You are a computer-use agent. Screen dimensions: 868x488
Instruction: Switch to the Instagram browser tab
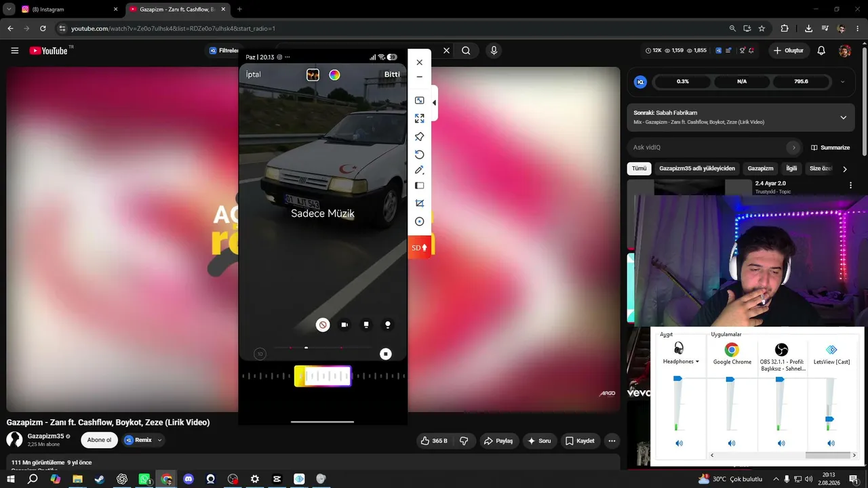(x=71, y=9)
